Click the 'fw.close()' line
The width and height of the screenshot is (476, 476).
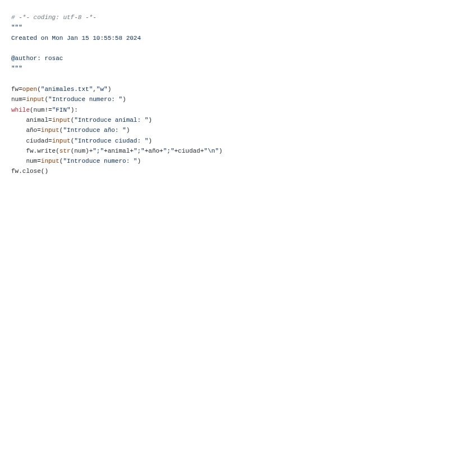[x=30, y=171]
